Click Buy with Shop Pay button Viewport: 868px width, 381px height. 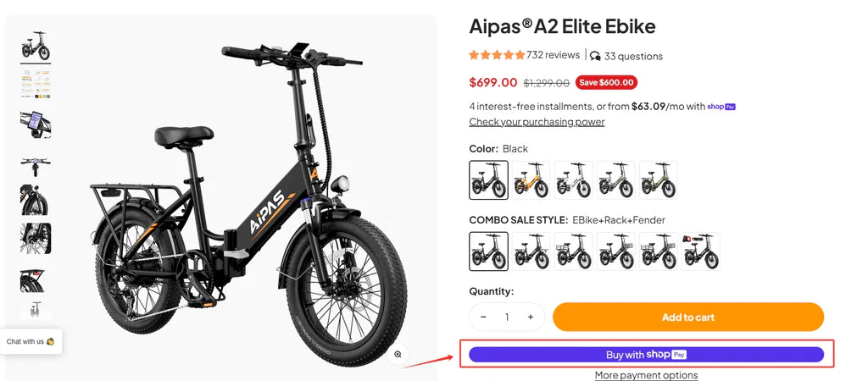[x=646, y=355]
